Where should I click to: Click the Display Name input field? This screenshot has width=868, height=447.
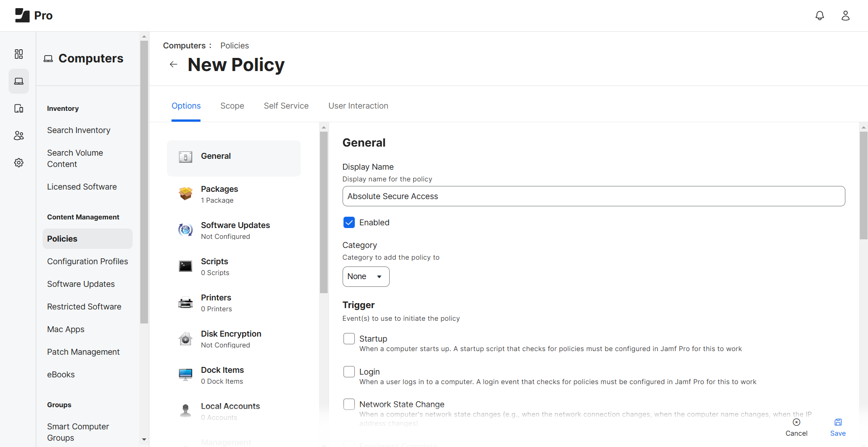coord(594,196)
